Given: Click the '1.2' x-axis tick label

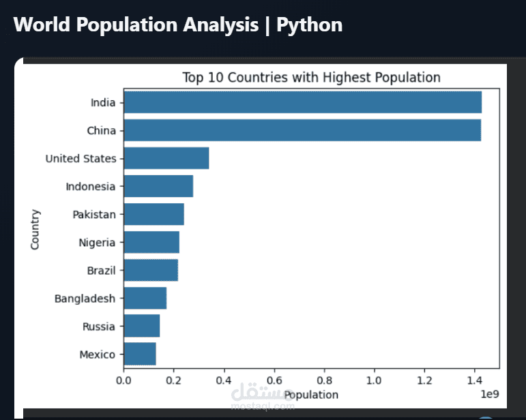Looking at the screenshot, I should point(425,380).
